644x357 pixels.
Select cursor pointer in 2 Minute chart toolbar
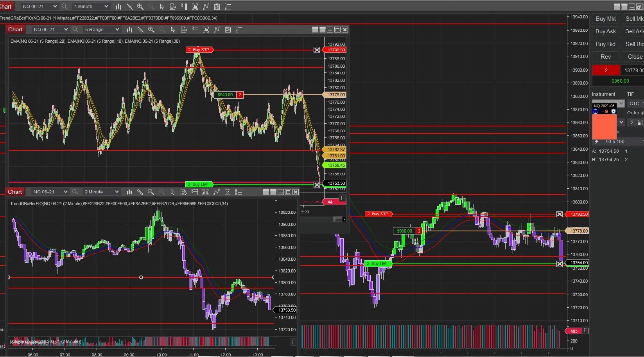point(172,192)
